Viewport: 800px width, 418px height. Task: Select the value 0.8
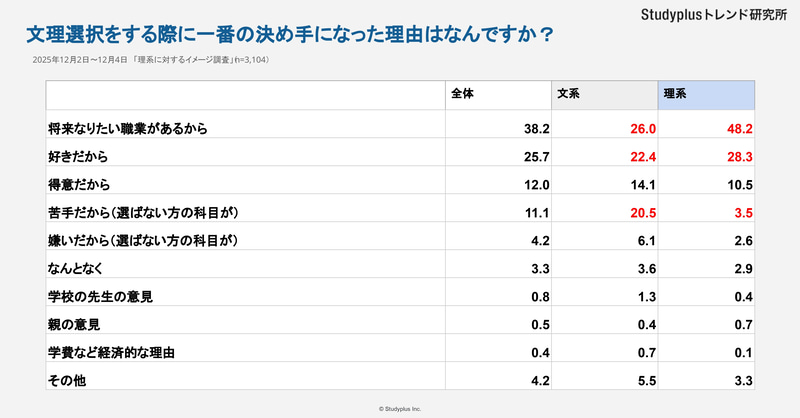tap(540, 297)
